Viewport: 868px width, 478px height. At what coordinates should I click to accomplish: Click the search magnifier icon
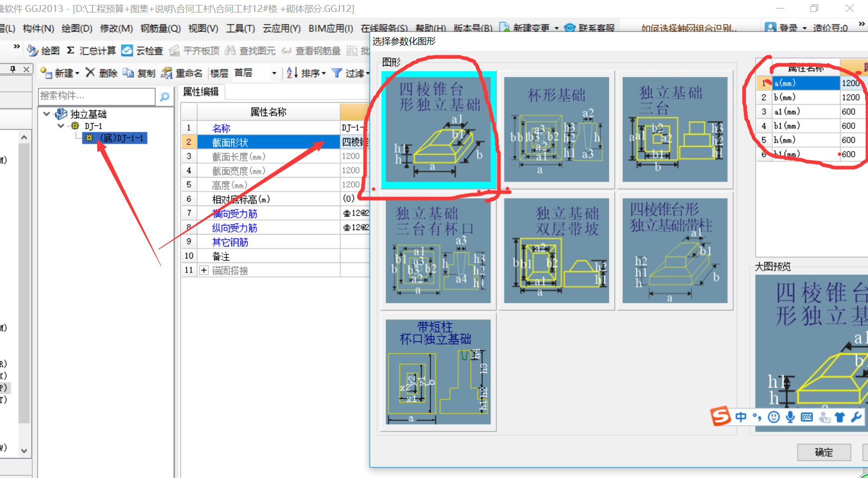click(164, 96)
